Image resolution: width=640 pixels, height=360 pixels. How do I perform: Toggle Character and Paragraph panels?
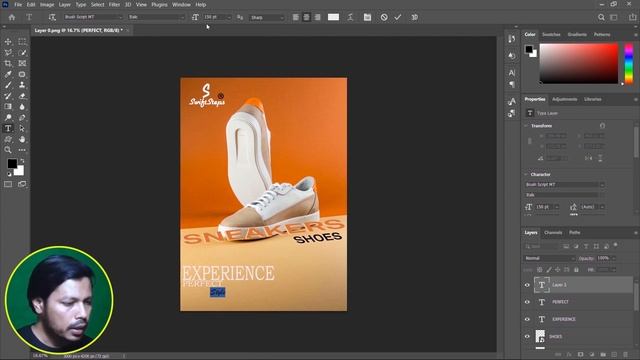(x=367, y=17)
